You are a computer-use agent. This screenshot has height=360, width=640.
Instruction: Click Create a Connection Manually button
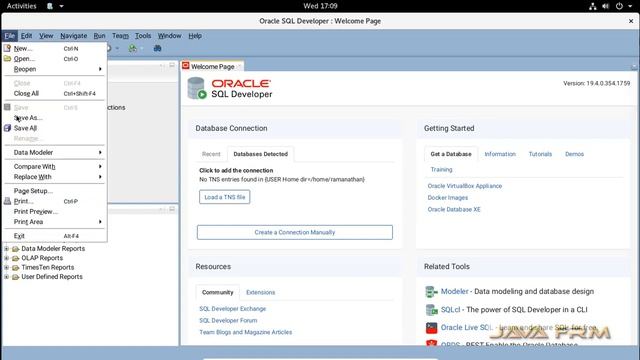pyautogui.click(x=295, y=232)
